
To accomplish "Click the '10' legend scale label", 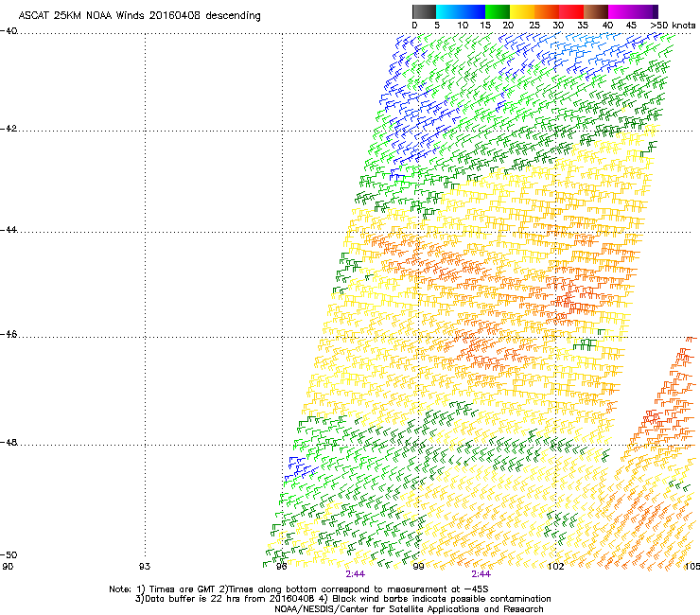I will pos(462,26).
